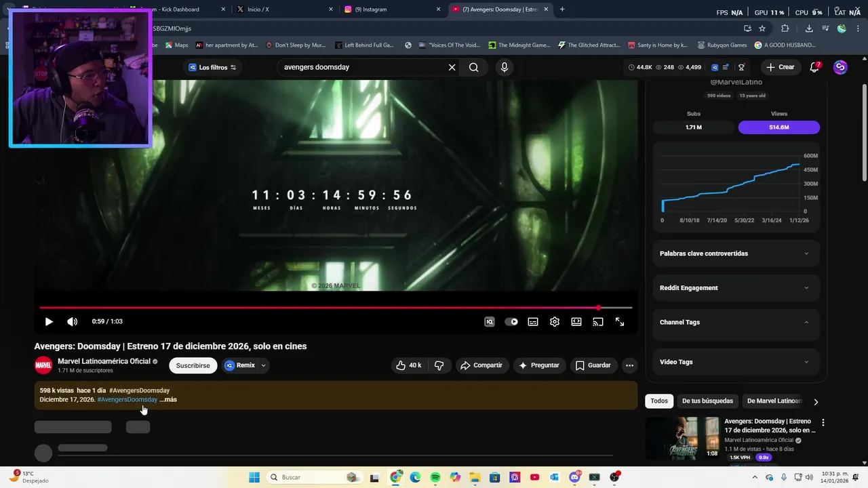868x488 pixels.
Task: Click the YouTube search magnifier button
Action: click(474, 67)
